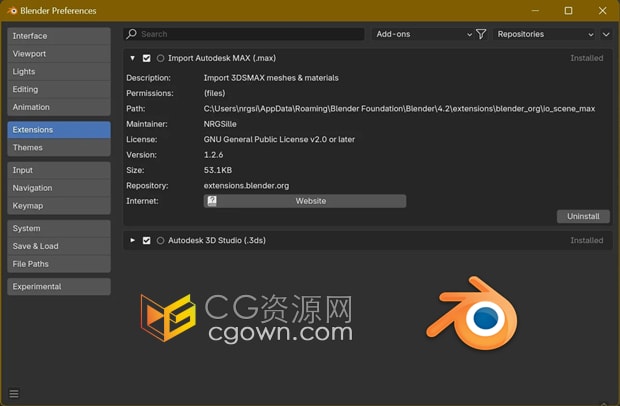Open Navigation preferences
This screenshot has height=406, width=620.
pos(59,188)
